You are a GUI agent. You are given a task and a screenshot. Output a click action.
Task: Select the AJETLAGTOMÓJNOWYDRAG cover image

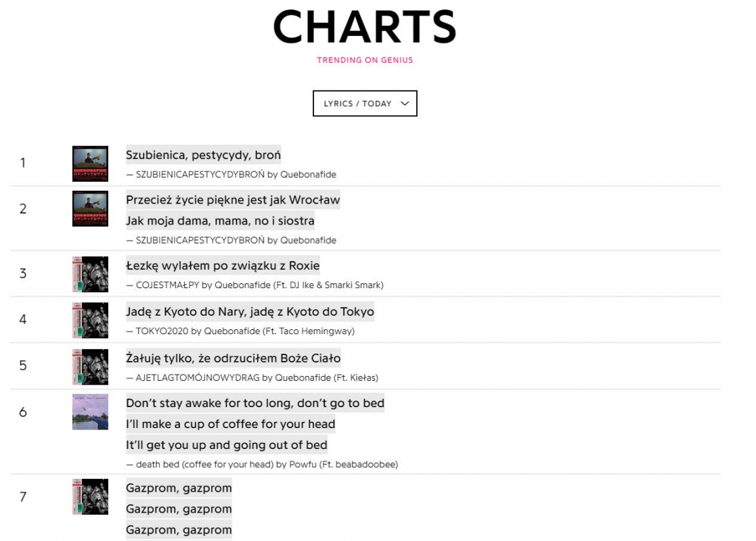tap(90, 366)
